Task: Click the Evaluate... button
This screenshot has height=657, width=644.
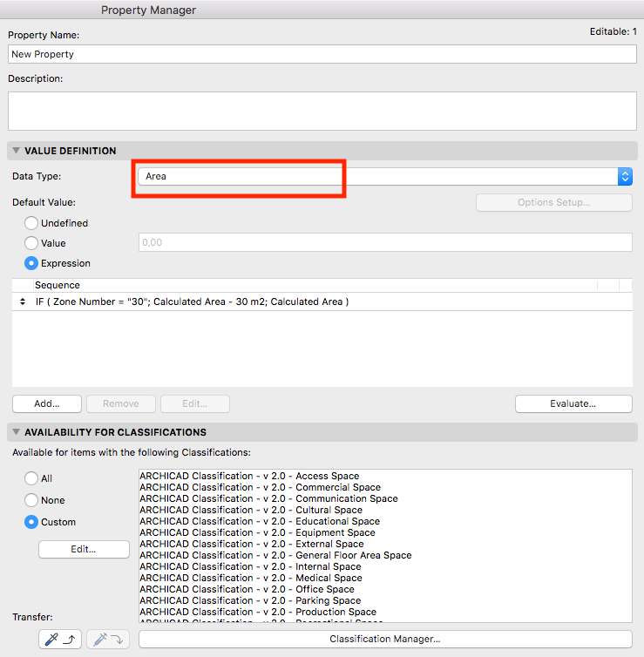Action: (x=573, y=403)
